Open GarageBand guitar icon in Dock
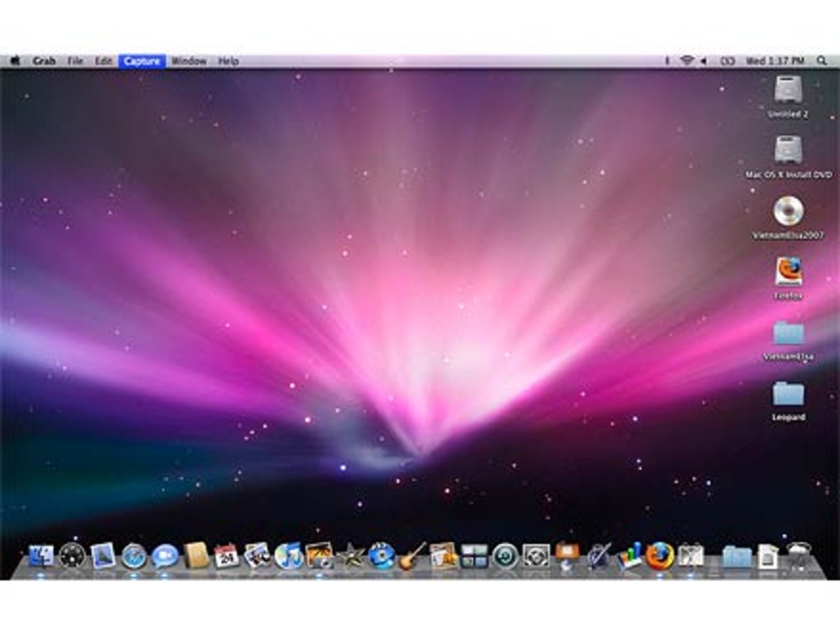 click(413, 556)
